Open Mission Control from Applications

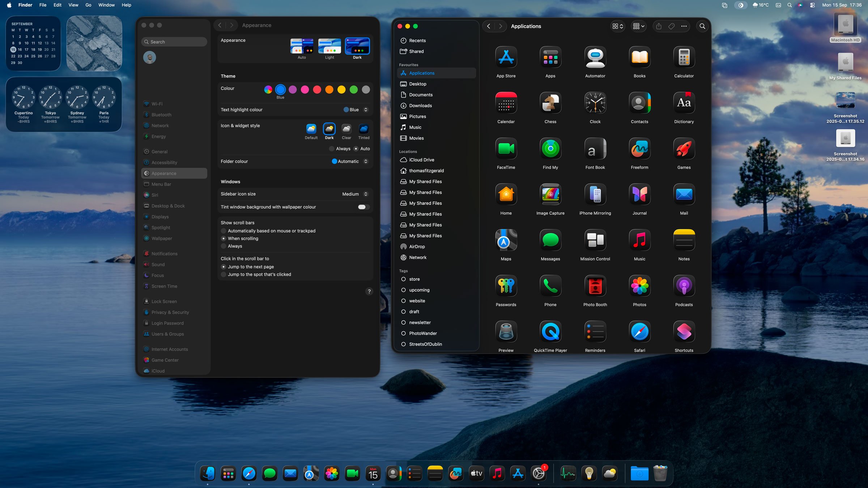click(595, 240)
